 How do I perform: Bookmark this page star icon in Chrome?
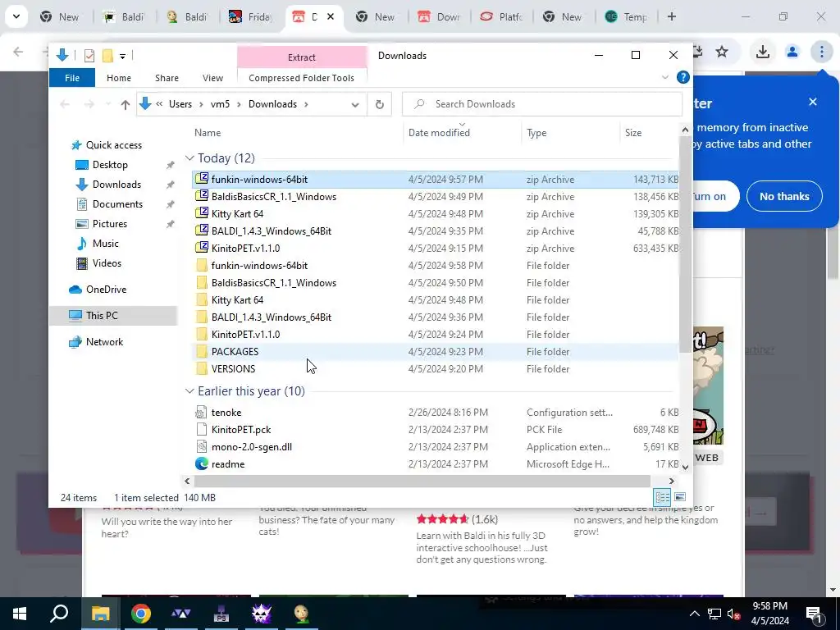click(722, 52)
